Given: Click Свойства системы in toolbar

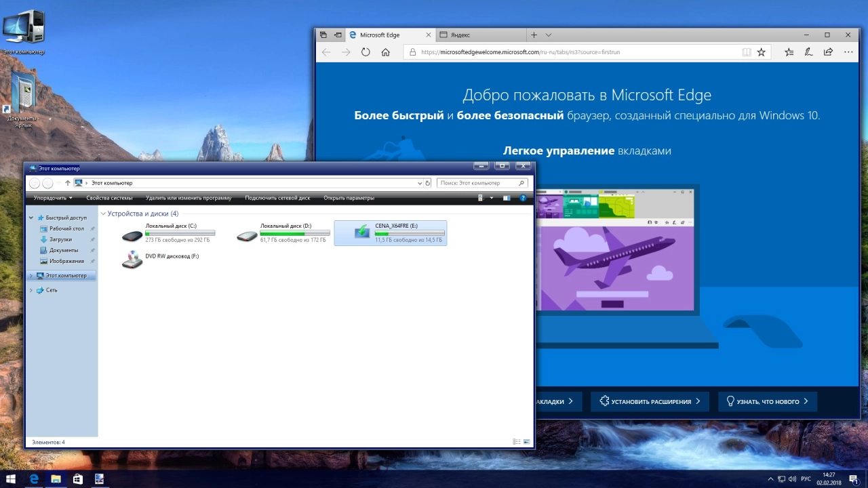Looking at the screenshot, I should 109,198.
